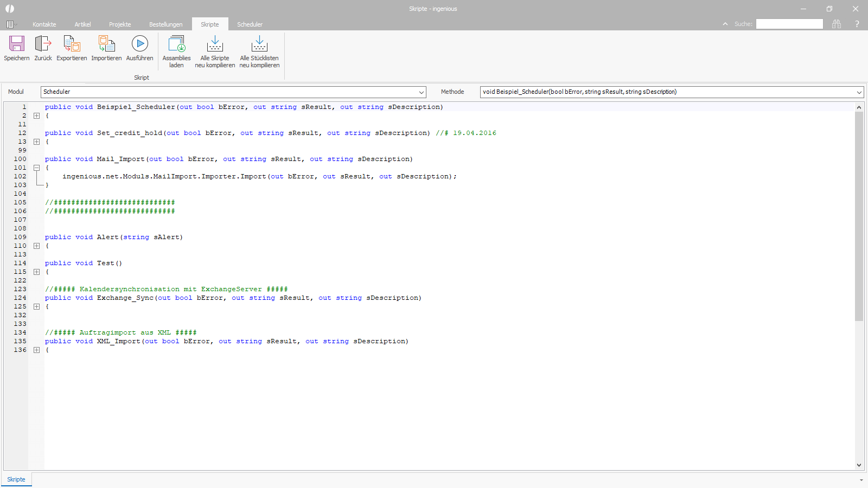Expand the Alert method block at line 110
Screen dimensions: 868x488
36,246
